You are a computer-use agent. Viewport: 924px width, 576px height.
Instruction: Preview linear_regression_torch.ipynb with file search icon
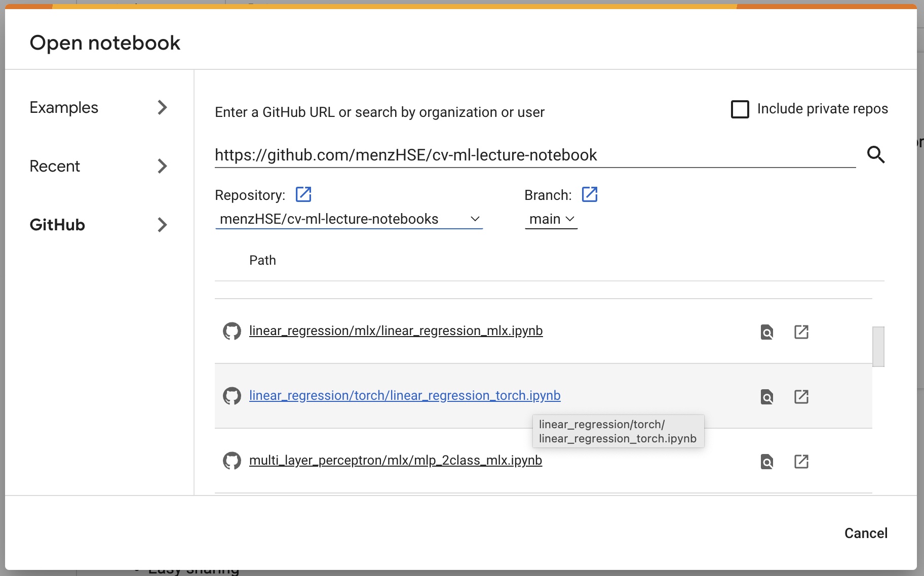click(x=767, y=397)
